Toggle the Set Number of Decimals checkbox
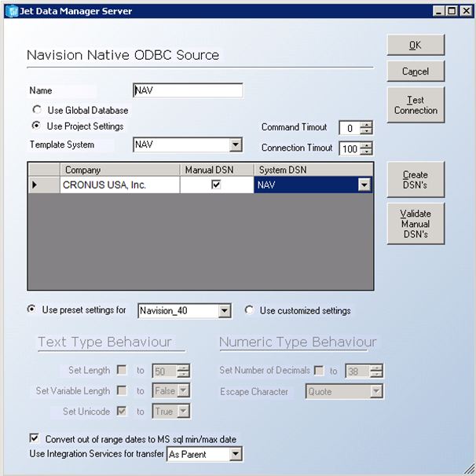This screenshot has width=476, height=476. coord(319,371)
